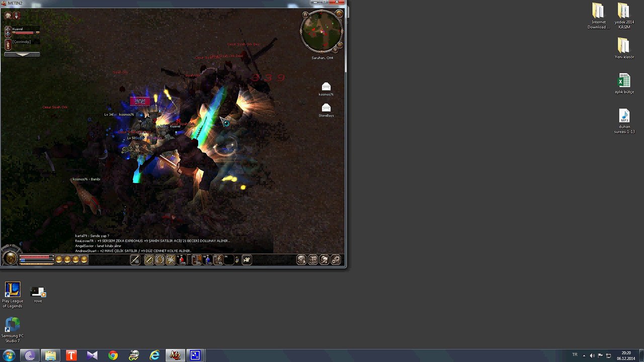This screenshot has height=362, width=644.
Task: Open the whisper message from kosmos76
Action: (x=326, y=86)
